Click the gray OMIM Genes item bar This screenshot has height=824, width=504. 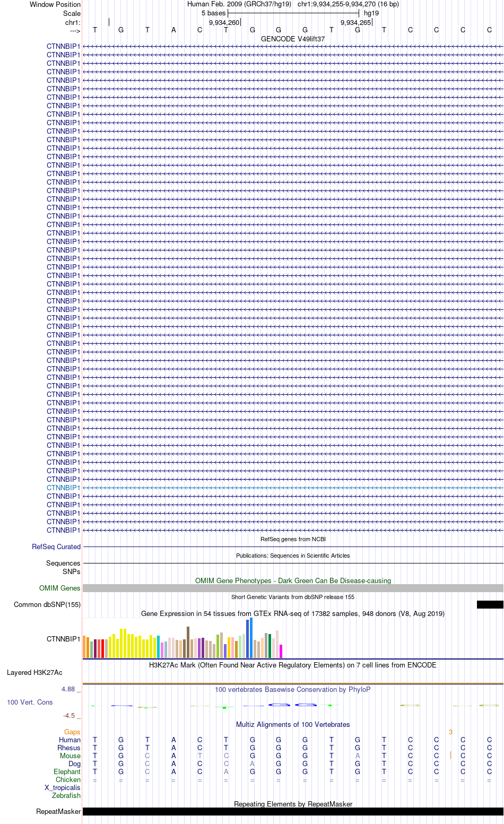[293, 588]
